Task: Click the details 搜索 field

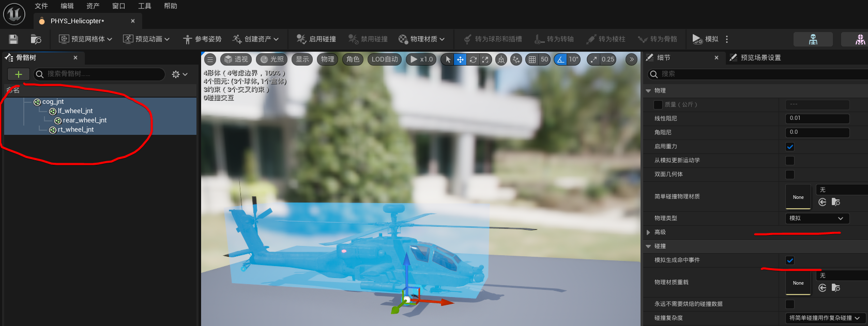Action: pyautogui.click(x=758, y=74)
